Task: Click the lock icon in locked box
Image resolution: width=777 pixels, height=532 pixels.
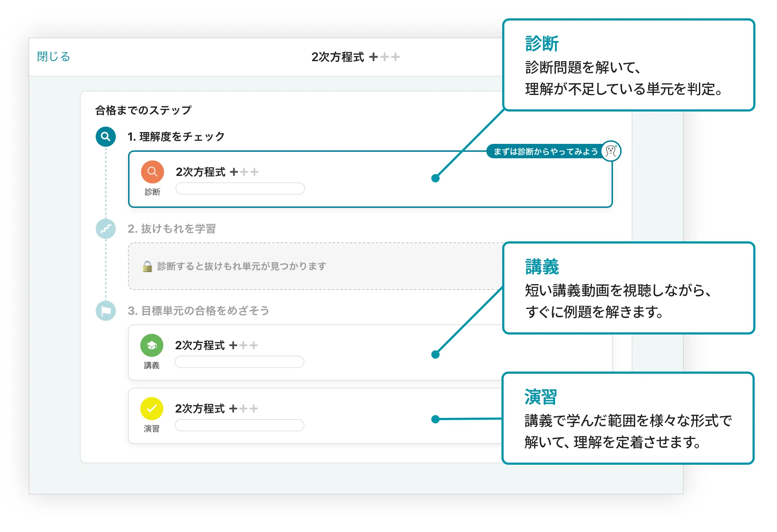Action: tap(147, 267)
